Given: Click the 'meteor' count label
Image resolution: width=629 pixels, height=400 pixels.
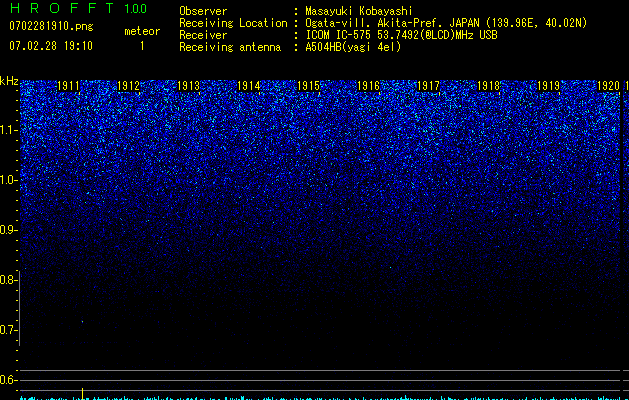Looking at the screenshot, I should (x=142, y=31).
